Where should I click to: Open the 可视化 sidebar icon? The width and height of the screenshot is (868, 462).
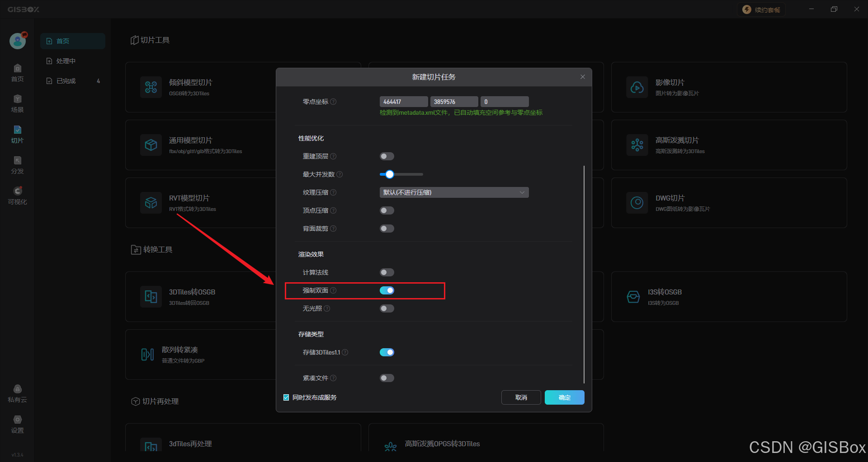click(17, 196)
